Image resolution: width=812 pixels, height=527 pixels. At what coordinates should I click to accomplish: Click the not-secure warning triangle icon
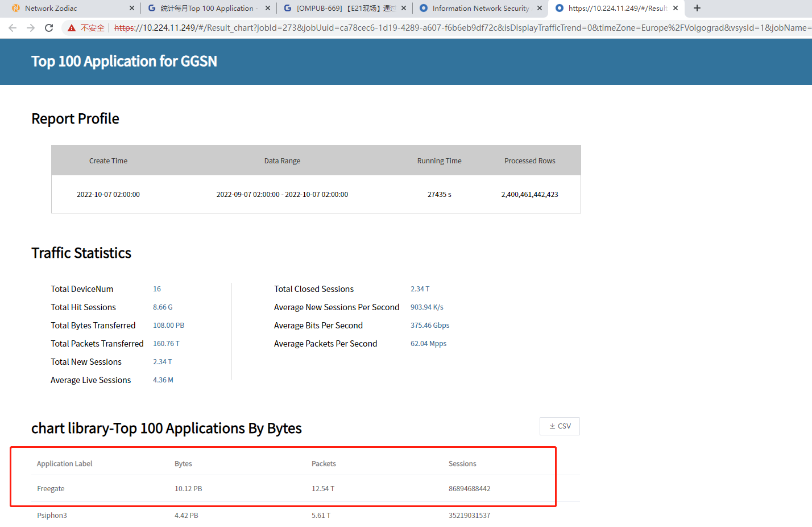coord(72,28)
